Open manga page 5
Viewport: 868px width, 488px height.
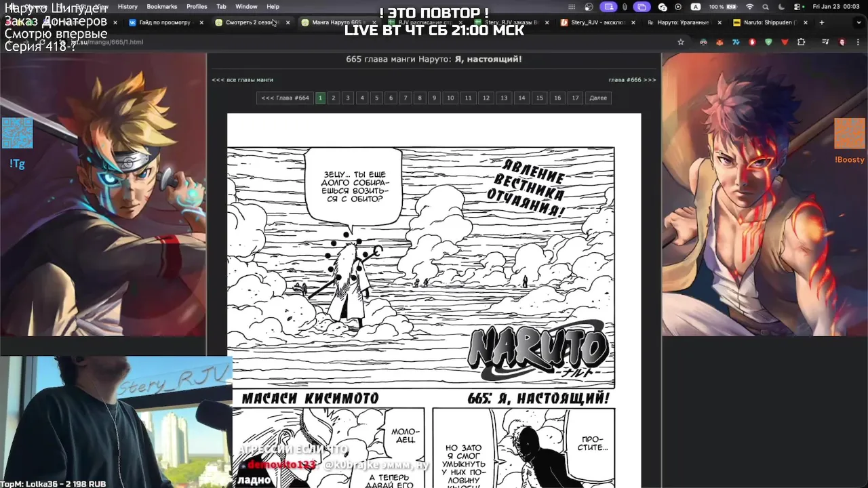coord(376,98)
